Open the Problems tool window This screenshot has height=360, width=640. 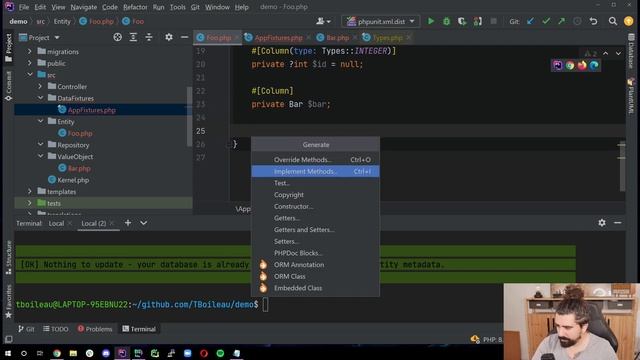(95, 329)
